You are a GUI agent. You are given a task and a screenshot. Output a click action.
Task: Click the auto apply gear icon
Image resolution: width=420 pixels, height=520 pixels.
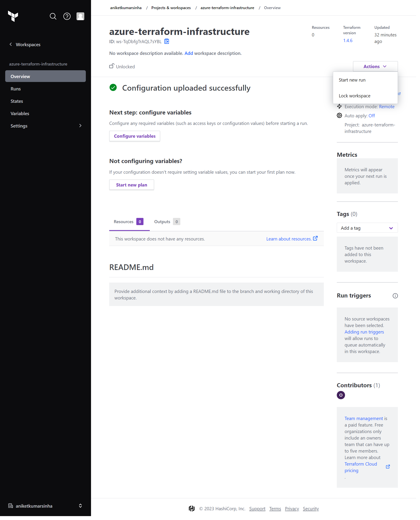click(343, 116)
